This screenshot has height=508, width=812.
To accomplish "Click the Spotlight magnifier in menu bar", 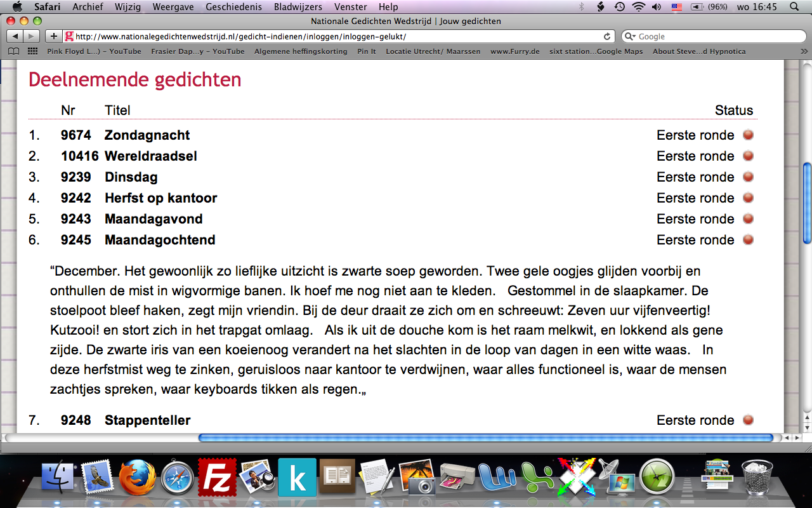I will (794, 7).
